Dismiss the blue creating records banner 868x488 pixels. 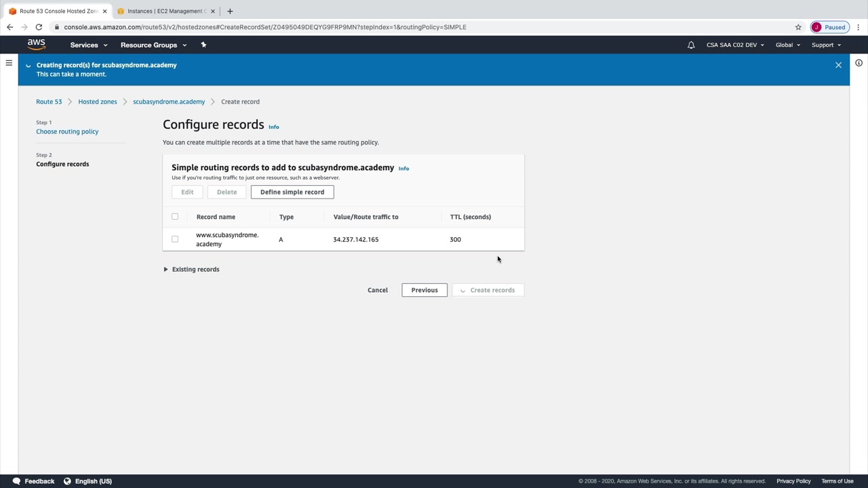click(x=838, y=65)
